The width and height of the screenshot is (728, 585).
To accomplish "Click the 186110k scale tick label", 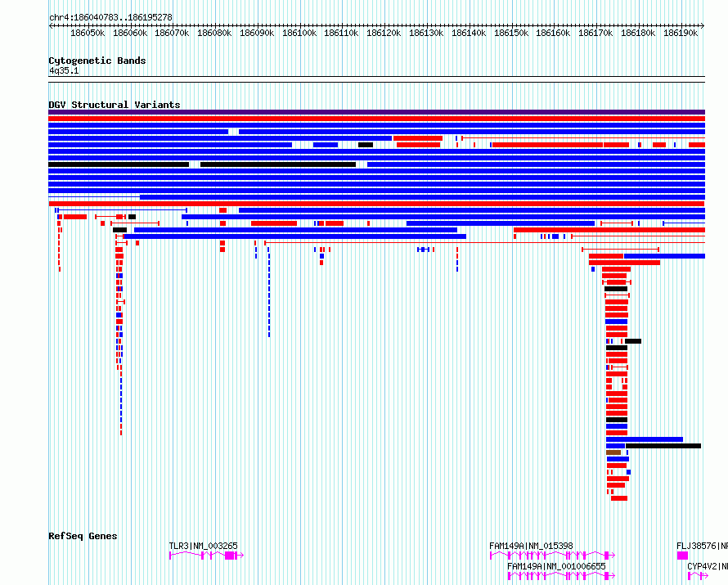I will tap(341, 33).
